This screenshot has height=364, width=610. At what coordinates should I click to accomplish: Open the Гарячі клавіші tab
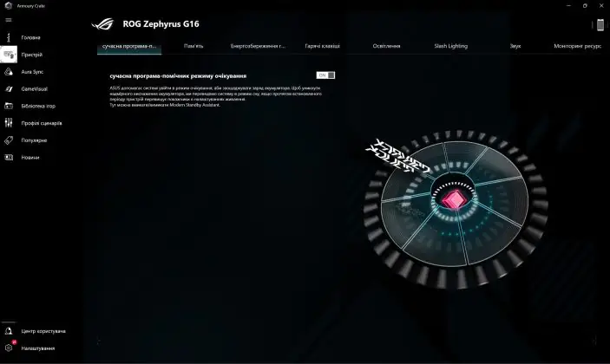322,46
